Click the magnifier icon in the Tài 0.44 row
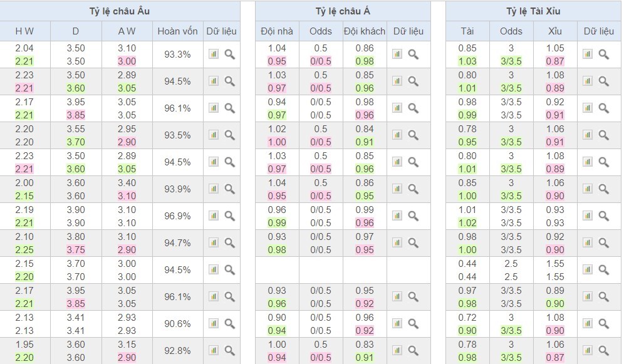 pos(603,270)
